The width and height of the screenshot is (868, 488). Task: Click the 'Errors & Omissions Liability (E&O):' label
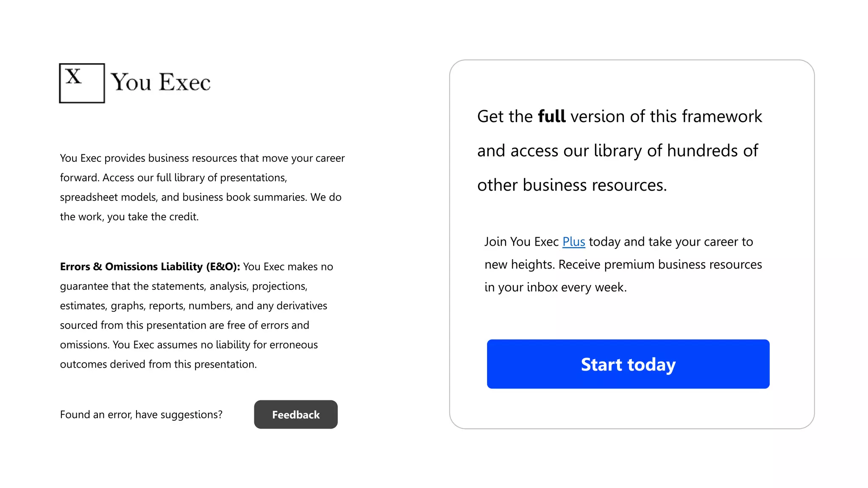(150, 267)
